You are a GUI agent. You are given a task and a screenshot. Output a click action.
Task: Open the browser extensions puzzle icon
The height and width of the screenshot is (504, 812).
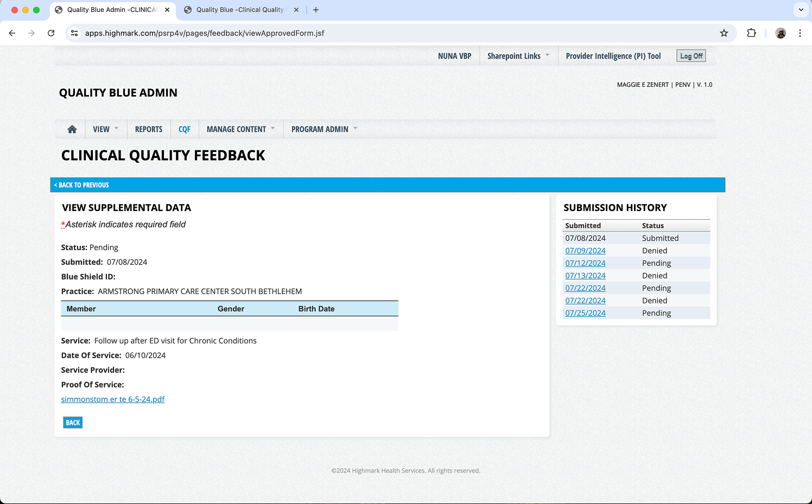pyautogui.click(x=751, y=33)
